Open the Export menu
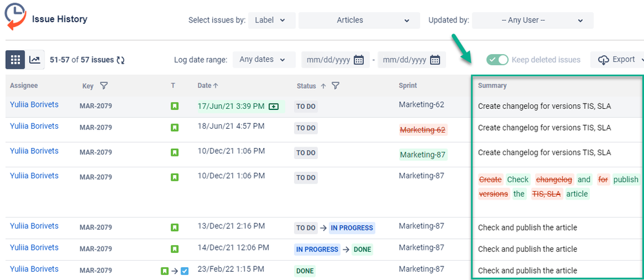Image resolution: width=644 pixels, height=280 pixels. (x=618, y=59)
